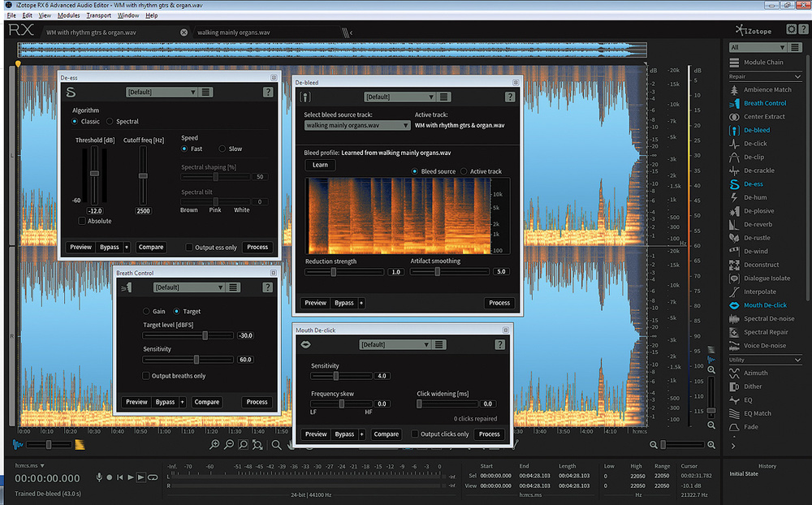Click Bypass in the Mouth De-click window
The height and width of the screenshot is (505, 812).
tap(344, 434)
